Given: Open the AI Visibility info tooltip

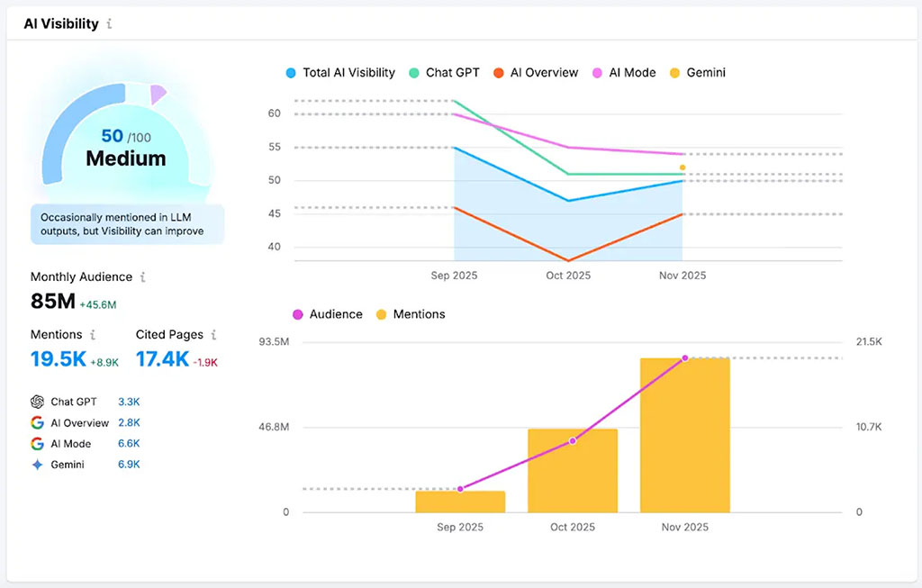Looking at the screenshot, I should 108,23.
